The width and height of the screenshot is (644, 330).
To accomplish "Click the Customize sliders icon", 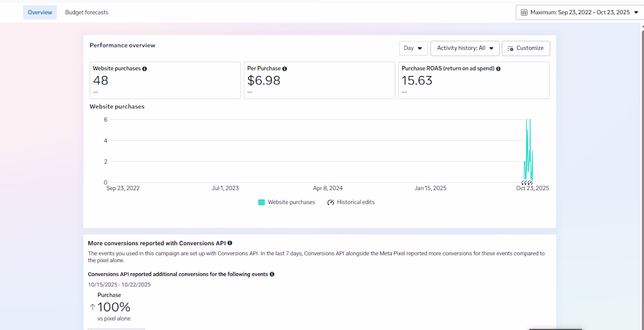I will click(x=511, y=49).
